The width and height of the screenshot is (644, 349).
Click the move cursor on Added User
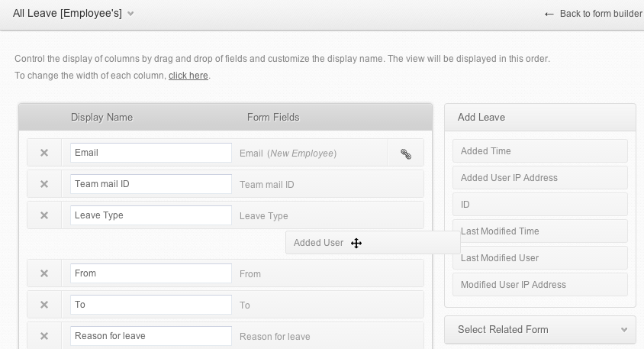tap(356, 243)
